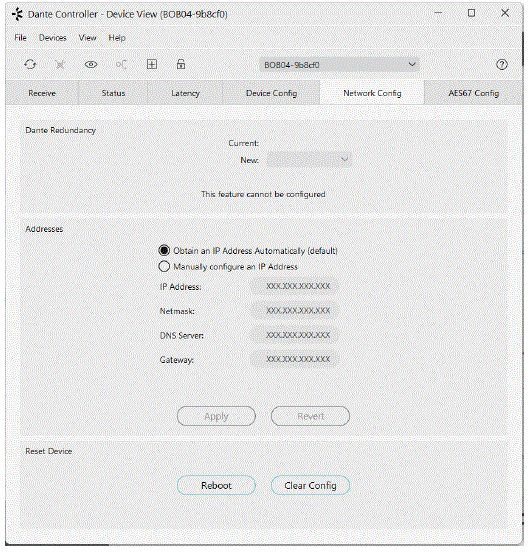
Task: Switch to the Receive tab
Action: [x=42, y=93]
